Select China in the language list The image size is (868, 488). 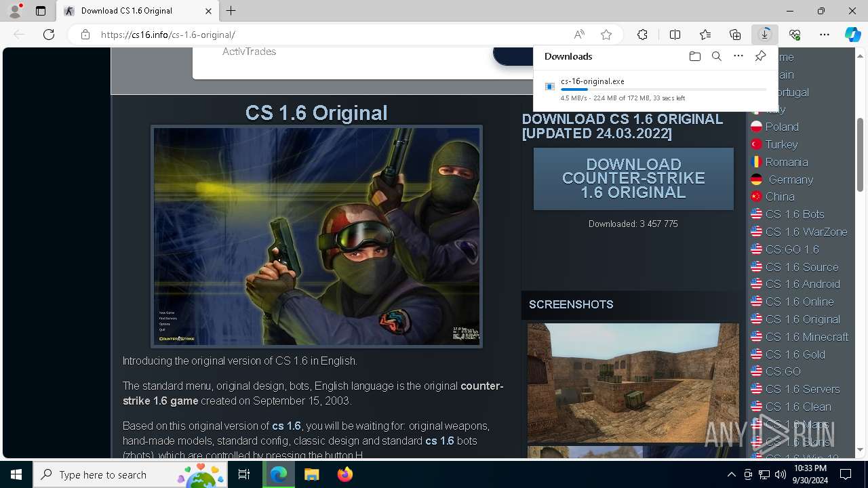pyautogui.click(x=780, y=197)
